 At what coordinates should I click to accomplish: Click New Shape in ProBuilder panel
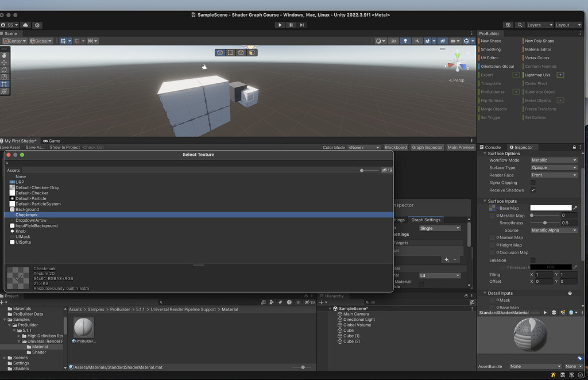491,41
